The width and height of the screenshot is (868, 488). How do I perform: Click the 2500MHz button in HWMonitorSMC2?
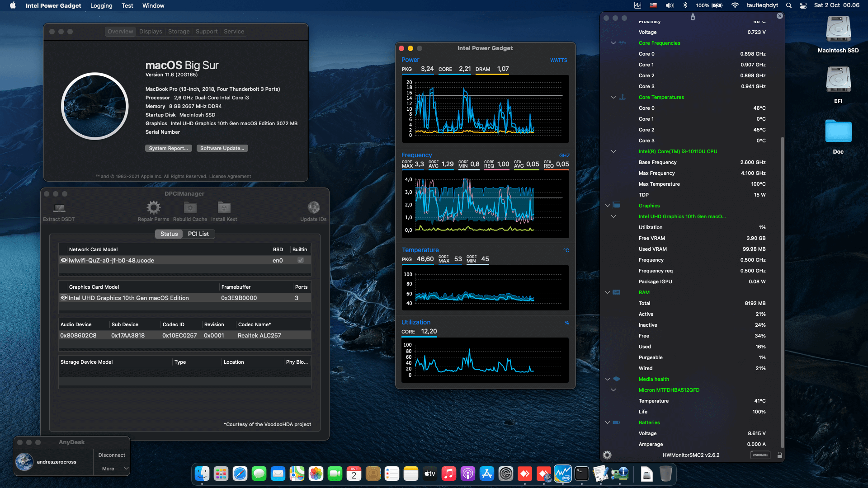coord(760,455)
